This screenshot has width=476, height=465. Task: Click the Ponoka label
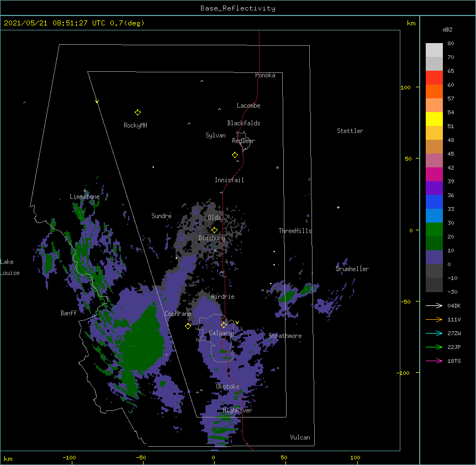(x=265, y=75)
